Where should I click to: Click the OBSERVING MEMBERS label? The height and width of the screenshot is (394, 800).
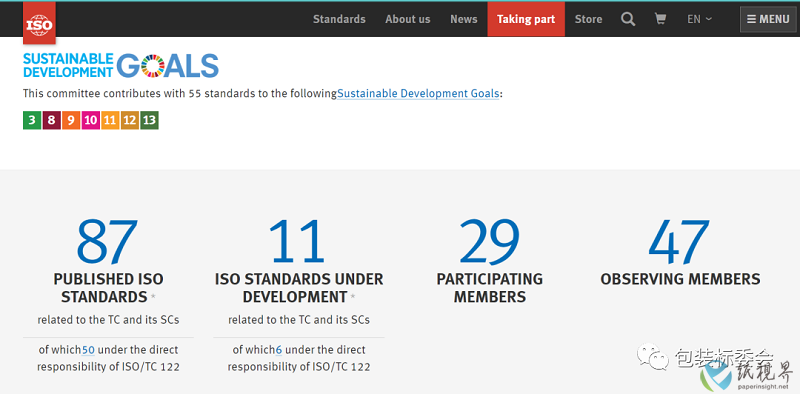[x=680, y=279]
